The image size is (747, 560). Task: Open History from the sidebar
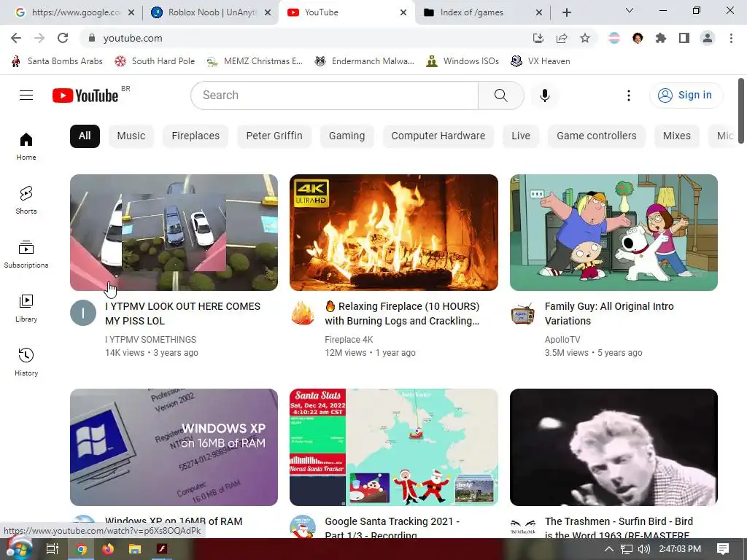(26, 362)
